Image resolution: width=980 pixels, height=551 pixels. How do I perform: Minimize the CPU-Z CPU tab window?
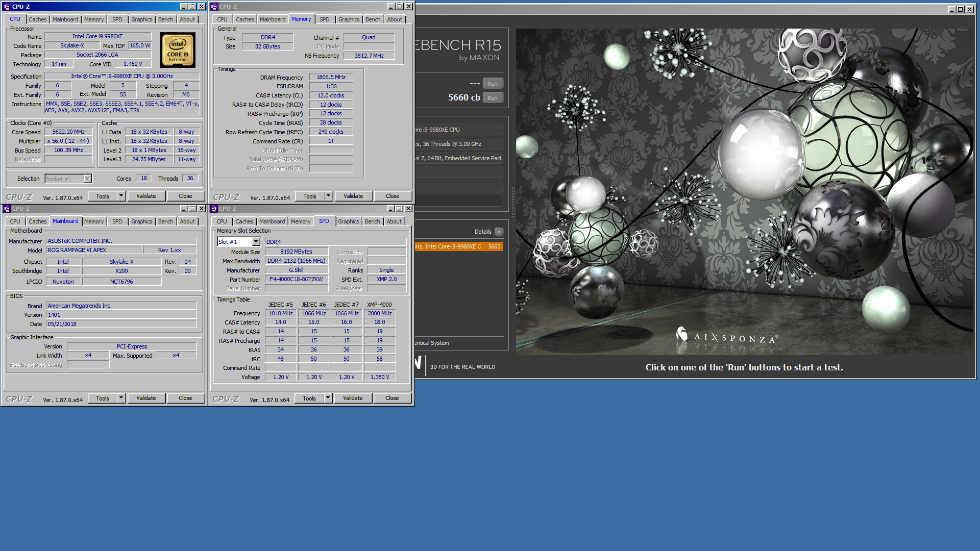coord(184,7)
